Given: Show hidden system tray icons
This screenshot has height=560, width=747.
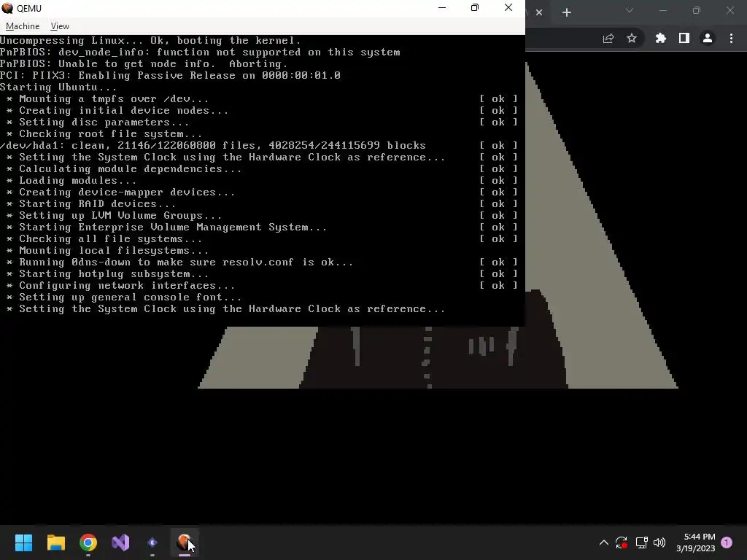Looking at the screenshot, I should click(603, 542).
